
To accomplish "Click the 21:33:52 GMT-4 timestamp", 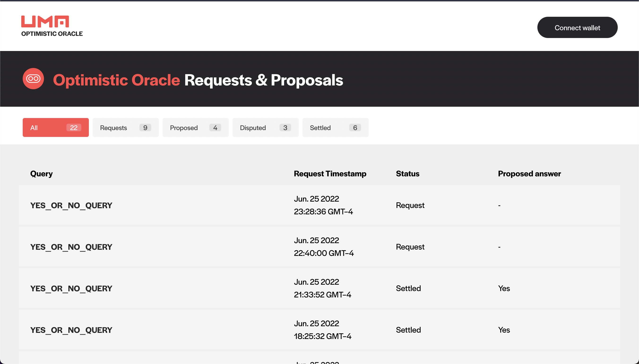I will pos(323,295).
